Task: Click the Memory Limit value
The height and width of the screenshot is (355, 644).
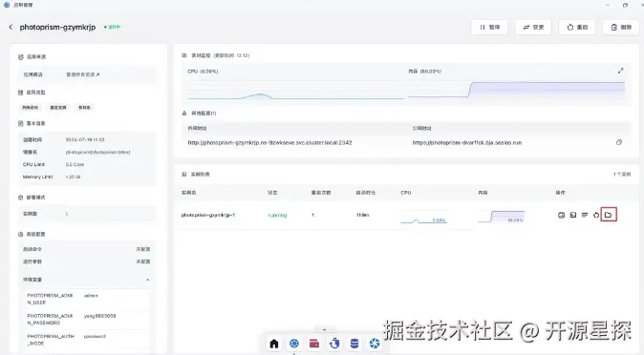Action: [x=73, y=177]
